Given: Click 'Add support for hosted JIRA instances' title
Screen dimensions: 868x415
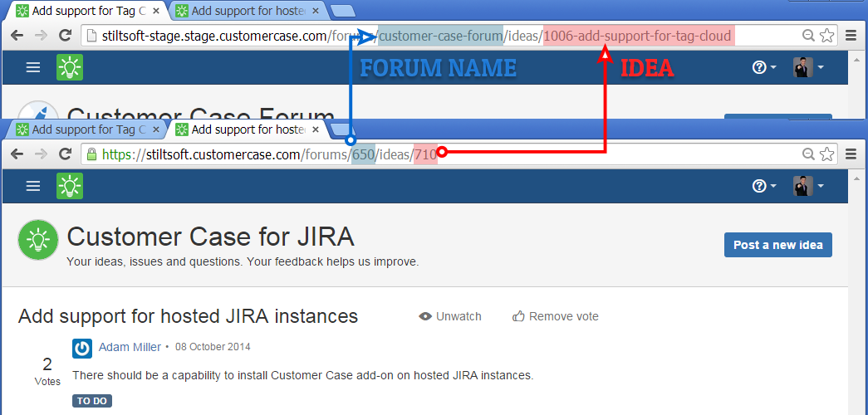Looking at the screenshot, I should (188, 316).
